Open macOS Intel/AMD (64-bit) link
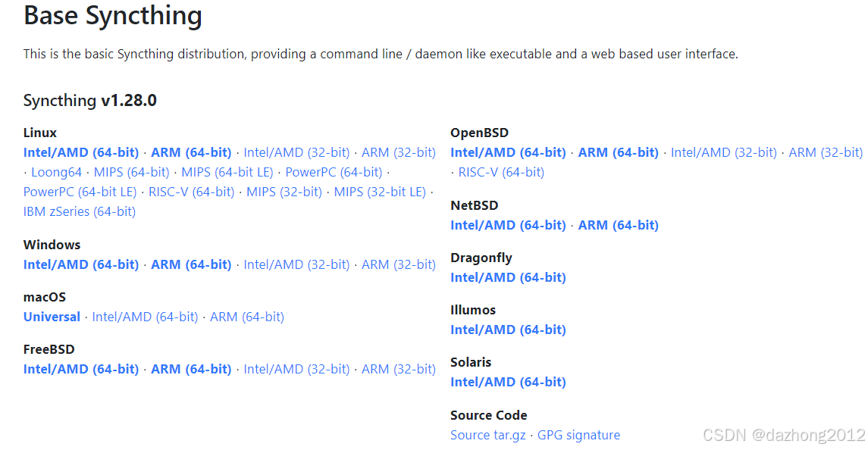The width and height of the screenshot is (868, 450). [x=145, y=317]
